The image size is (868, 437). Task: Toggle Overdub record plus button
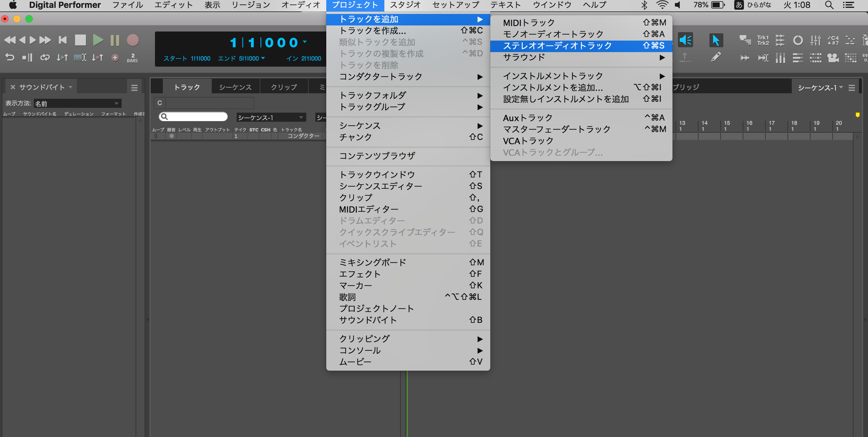(115, 58)
